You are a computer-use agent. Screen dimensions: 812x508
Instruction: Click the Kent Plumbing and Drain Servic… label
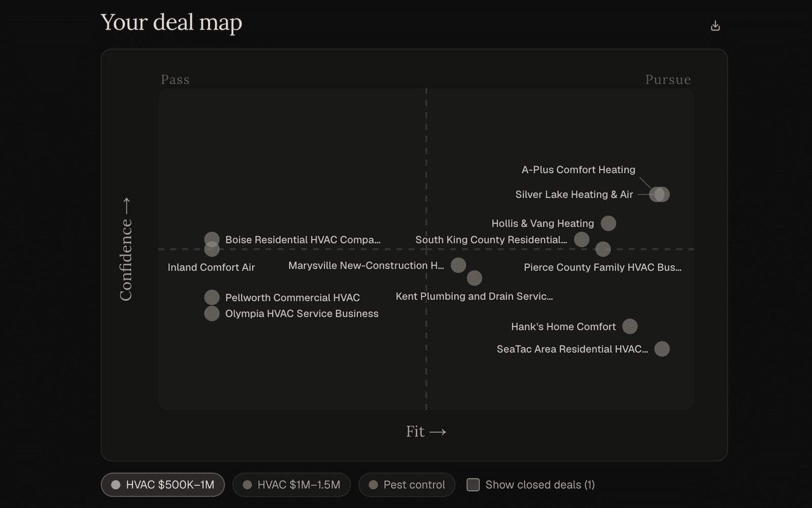(x=475, y=296)
